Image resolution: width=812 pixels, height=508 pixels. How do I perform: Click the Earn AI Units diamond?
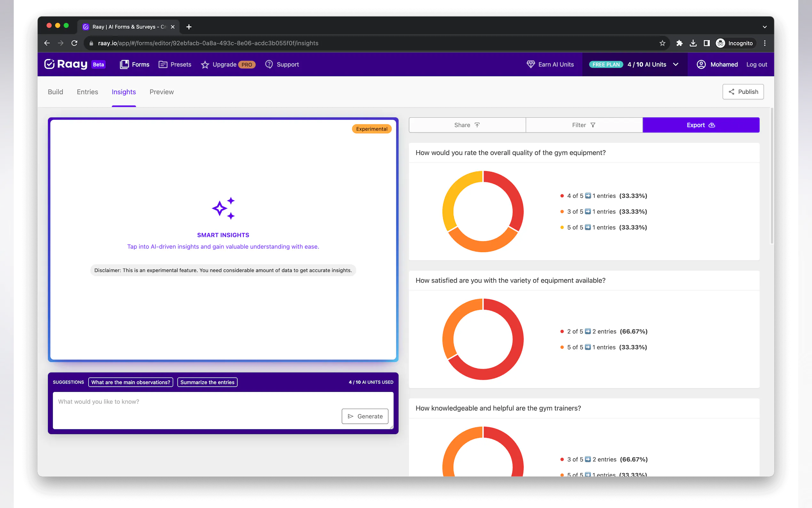click(x=530, y=64)
